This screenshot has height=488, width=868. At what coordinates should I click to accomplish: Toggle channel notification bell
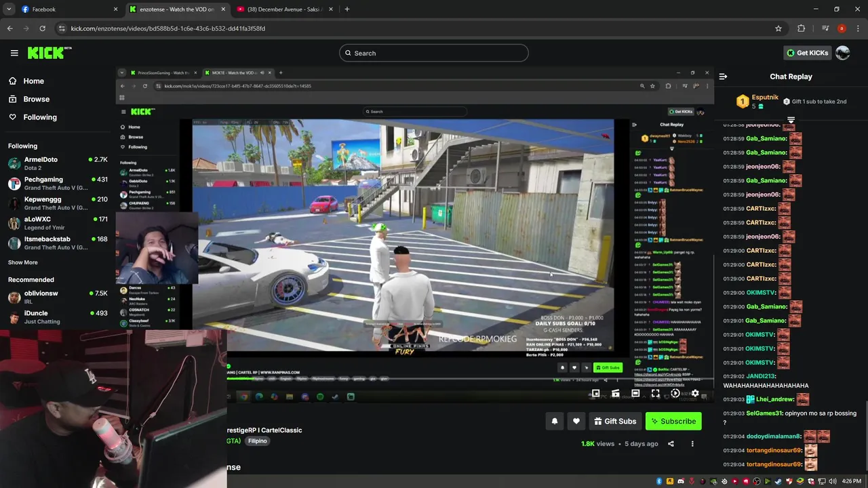(555, 421)
